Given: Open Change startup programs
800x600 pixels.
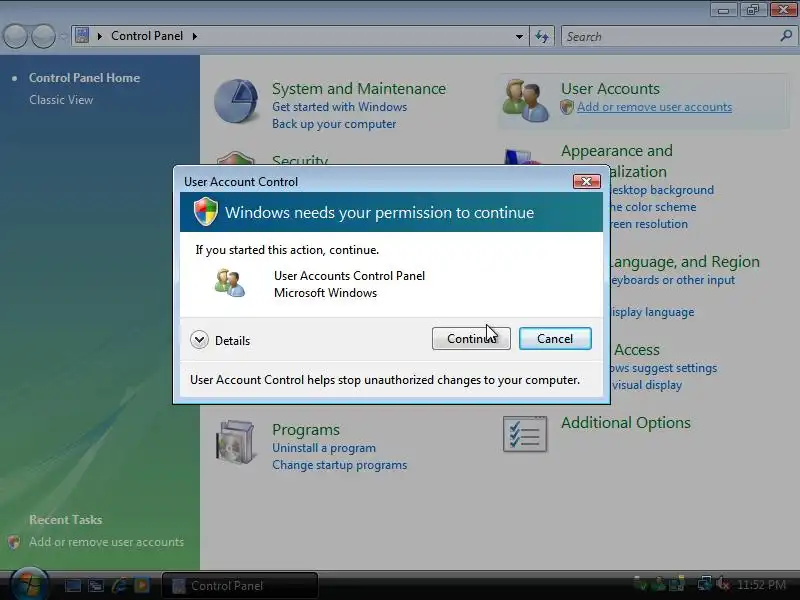Looking at the screenshot, I should [x=339, y=465].
